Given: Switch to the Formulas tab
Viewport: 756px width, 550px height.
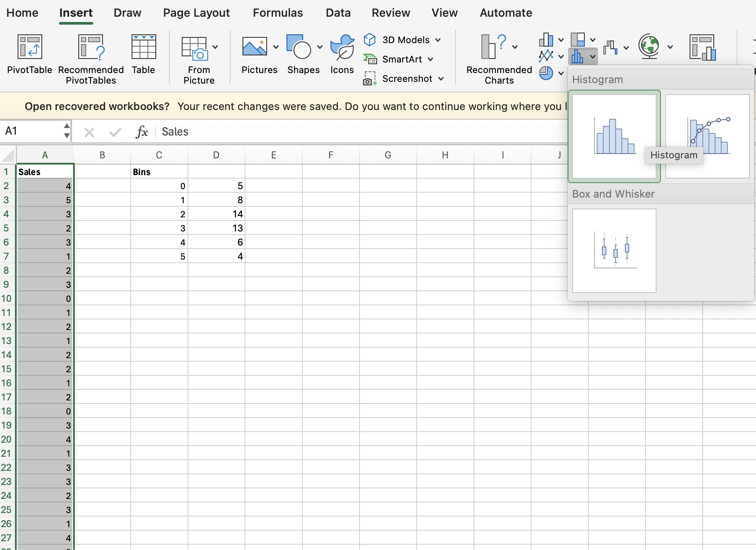Looking at the screenshot, I should pyautogui.click(x=278, y=13).
